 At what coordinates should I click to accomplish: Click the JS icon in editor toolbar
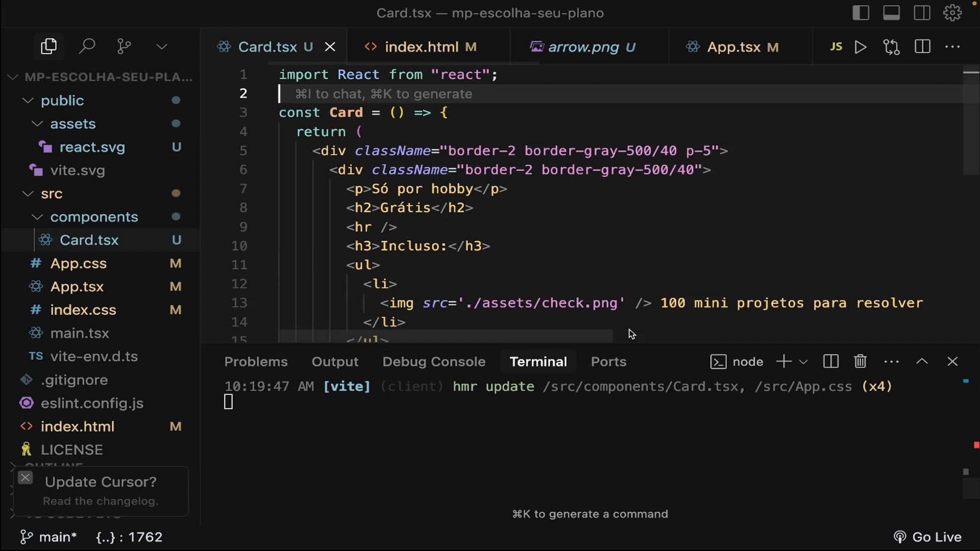(836, 47)
